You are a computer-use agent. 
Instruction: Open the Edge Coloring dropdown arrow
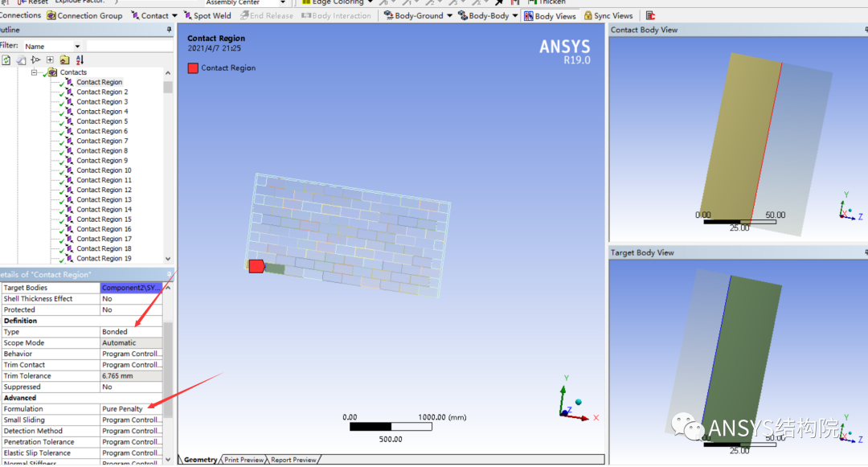371,2
